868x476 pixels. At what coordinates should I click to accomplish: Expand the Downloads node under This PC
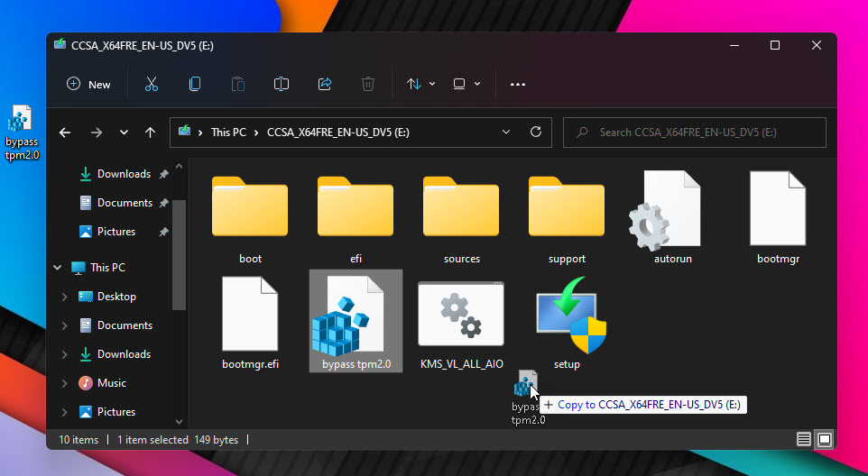point(64,353)
